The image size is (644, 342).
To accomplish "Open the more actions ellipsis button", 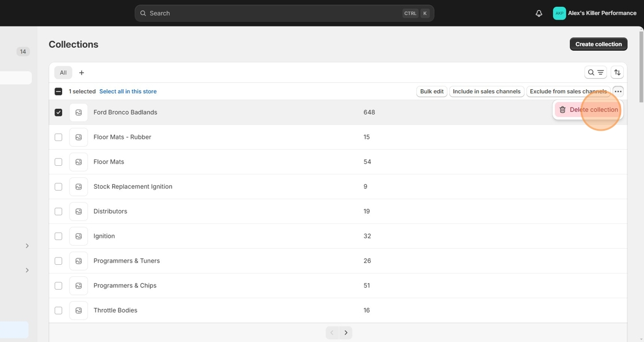I will click(x=618, y=91).
